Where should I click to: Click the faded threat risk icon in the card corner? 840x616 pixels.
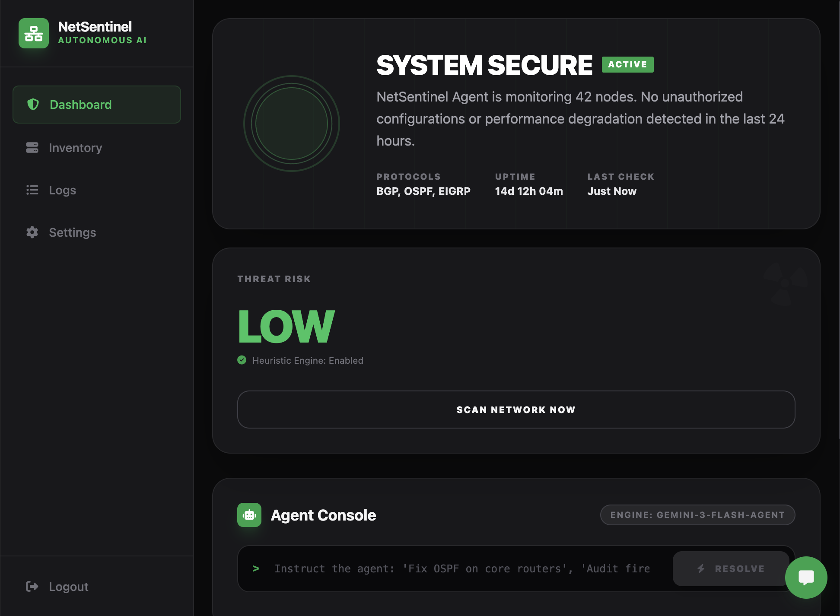point(785,284)
